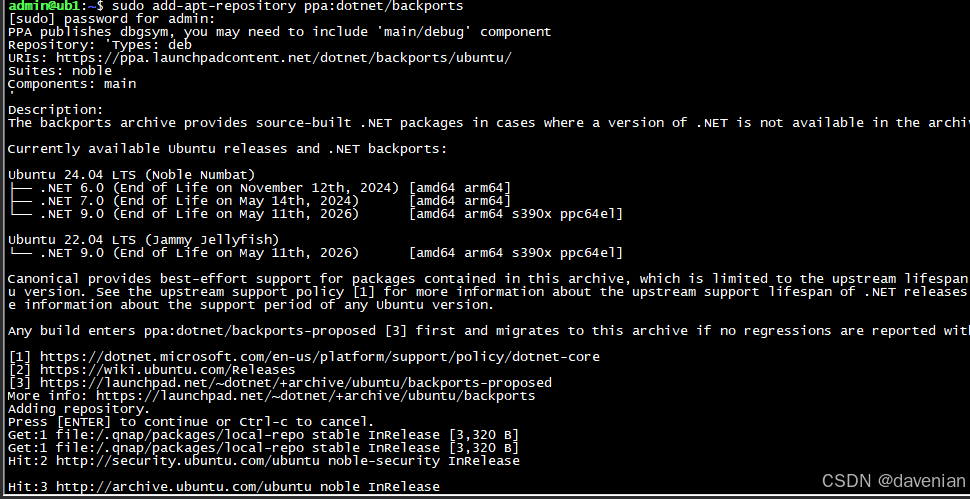Select .NET 9.0 entry under Jammy Jellyfish
The image size is (970, 499).
(315, 252)
